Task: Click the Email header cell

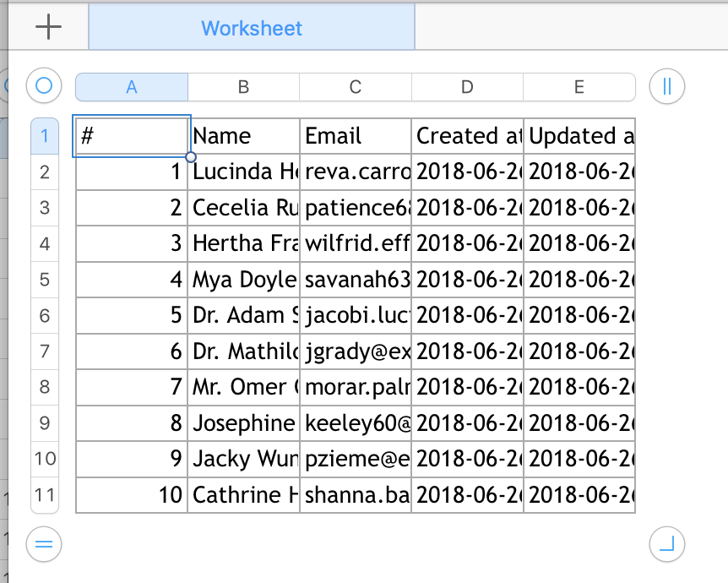Action: point(356,136)
